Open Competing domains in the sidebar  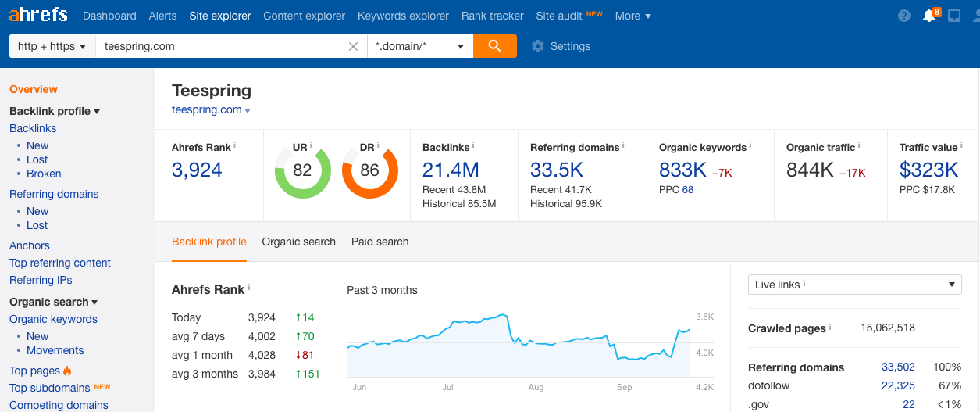(59, 405)
